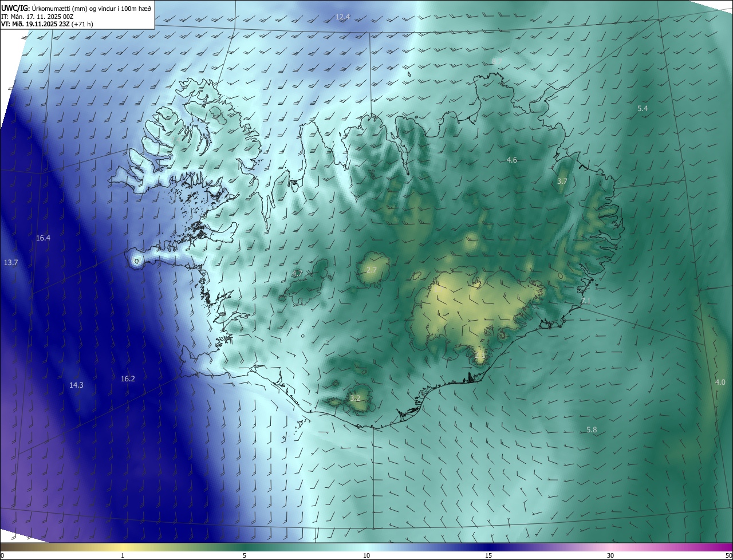Click the 4.0 value label on the map
This screenshot has height=560, width=733.
pyautogui.click(x=720, y=382)
